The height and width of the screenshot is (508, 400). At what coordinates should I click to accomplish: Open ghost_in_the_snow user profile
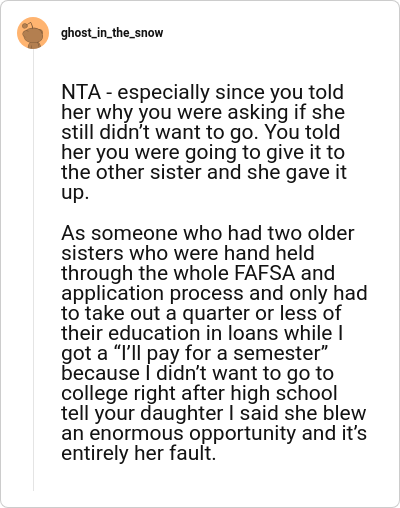click(x=112, y=33)
